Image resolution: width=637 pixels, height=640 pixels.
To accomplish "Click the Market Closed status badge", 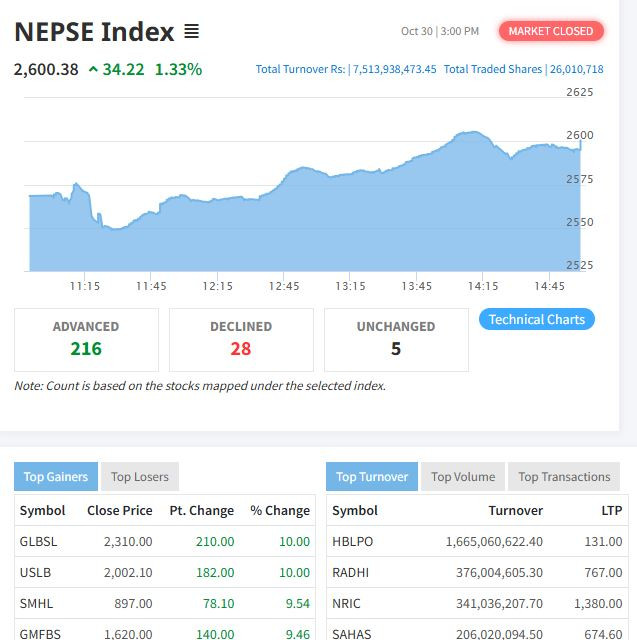I will click(551, 31).
